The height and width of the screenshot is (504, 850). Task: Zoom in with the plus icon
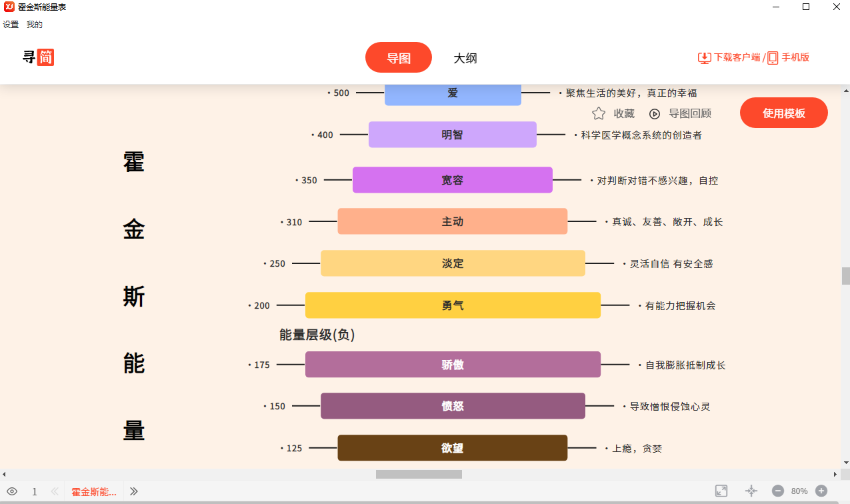[820, 491]
